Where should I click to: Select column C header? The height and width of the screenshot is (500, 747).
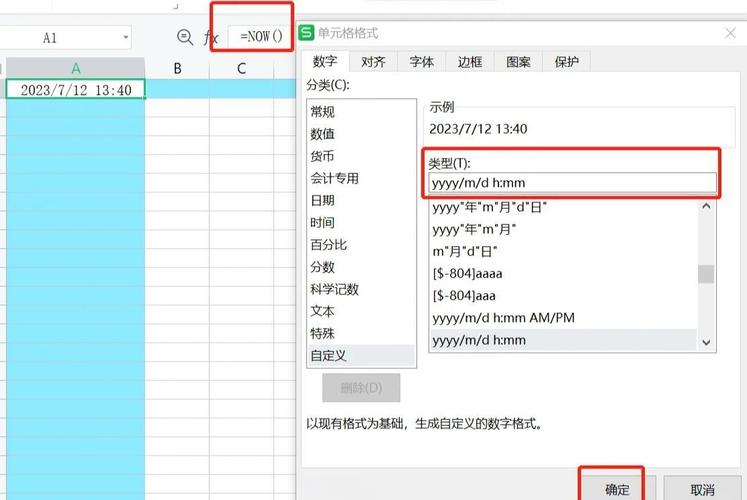pos(242,69)
